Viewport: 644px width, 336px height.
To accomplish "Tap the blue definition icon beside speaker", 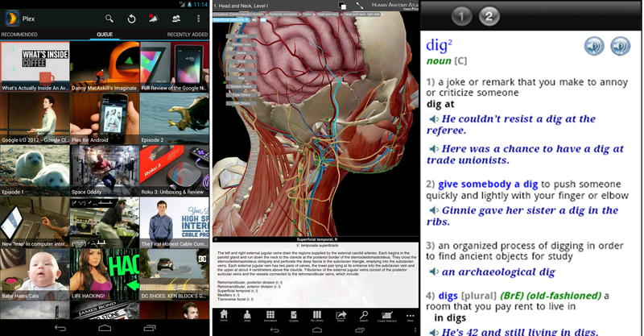I will click(263, 19).
